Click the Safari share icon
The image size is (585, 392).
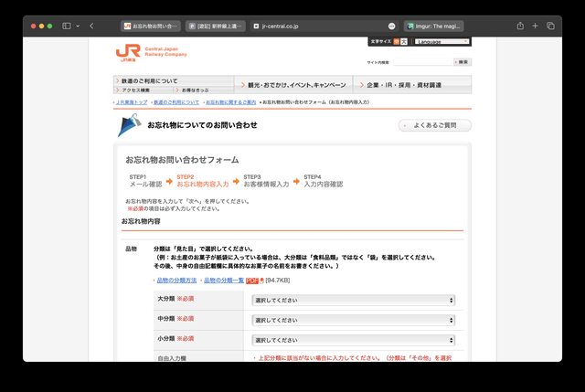520,26
